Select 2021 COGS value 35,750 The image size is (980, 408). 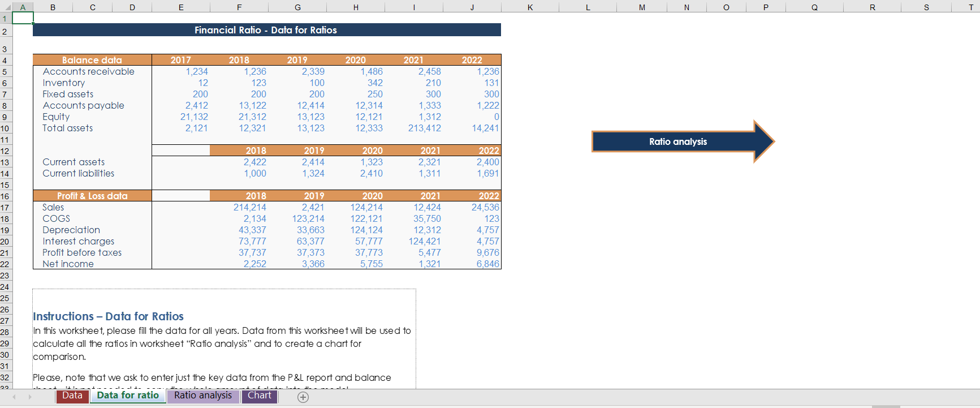point(427,218)
